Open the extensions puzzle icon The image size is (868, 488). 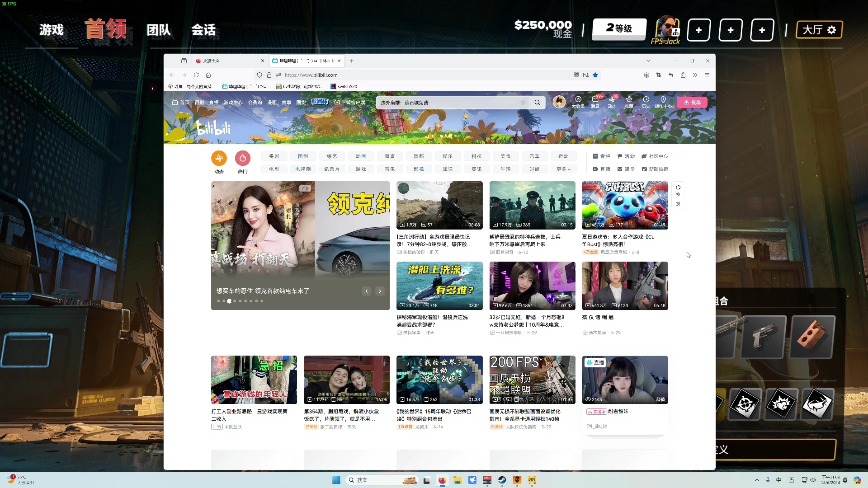point(683,75)
